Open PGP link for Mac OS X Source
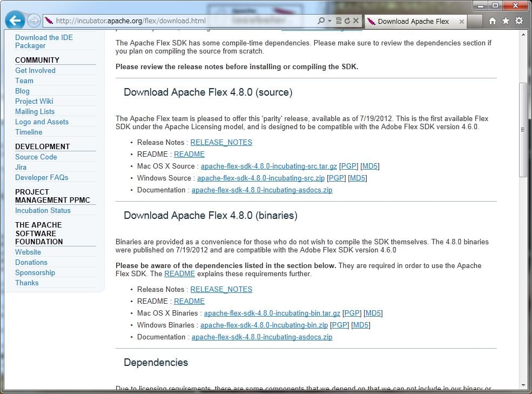532x394 pixels. pyautogui.click(x=349, y=166)
